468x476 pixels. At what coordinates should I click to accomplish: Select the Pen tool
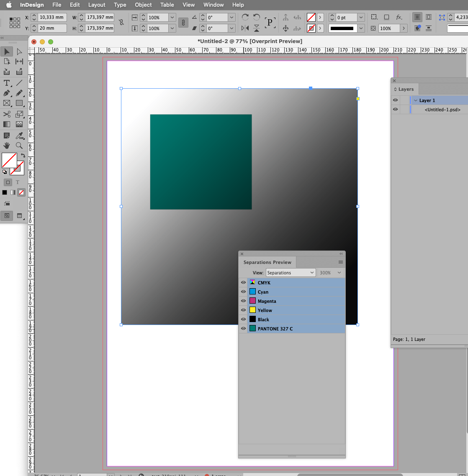pyautogui.click(x=7, y=93)
